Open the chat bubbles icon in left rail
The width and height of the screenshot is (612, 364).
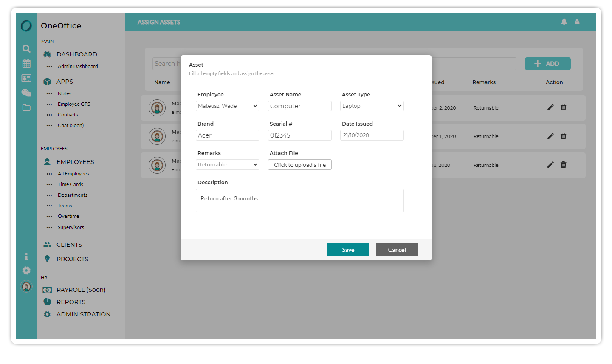(26, 93)
